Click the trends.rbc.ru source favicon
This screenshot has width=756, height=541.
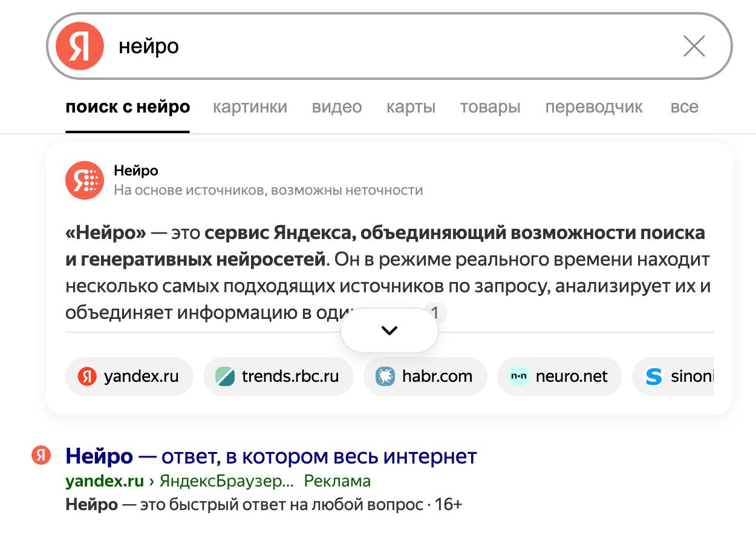point(226,376)
